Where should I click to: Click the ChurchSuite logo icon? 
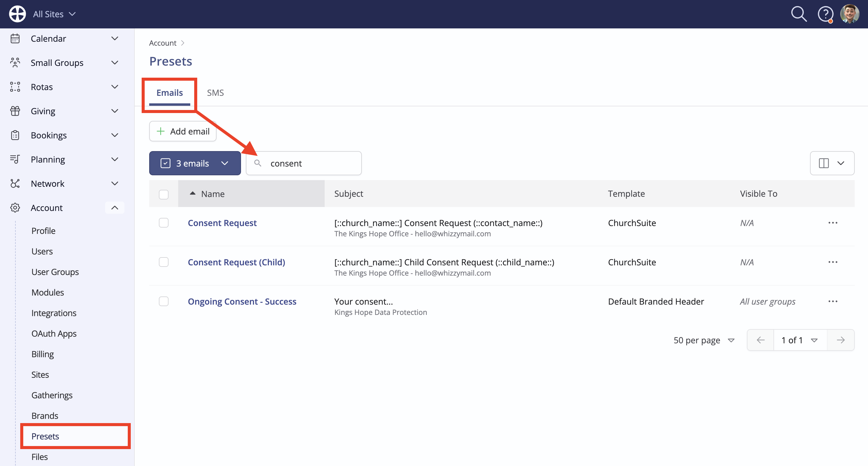tap(18, 14)
